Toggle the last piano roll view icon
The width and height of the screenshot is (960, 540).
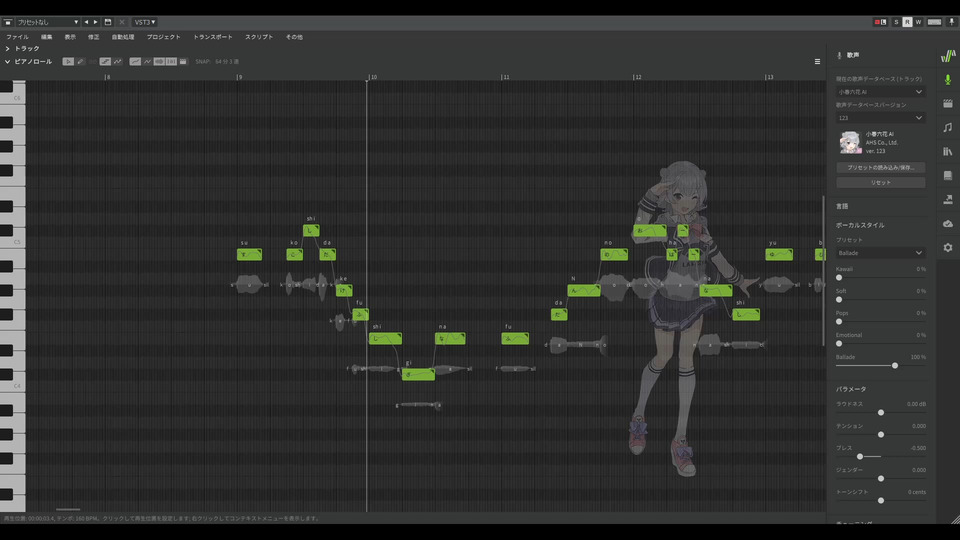[x=183, y=61]
